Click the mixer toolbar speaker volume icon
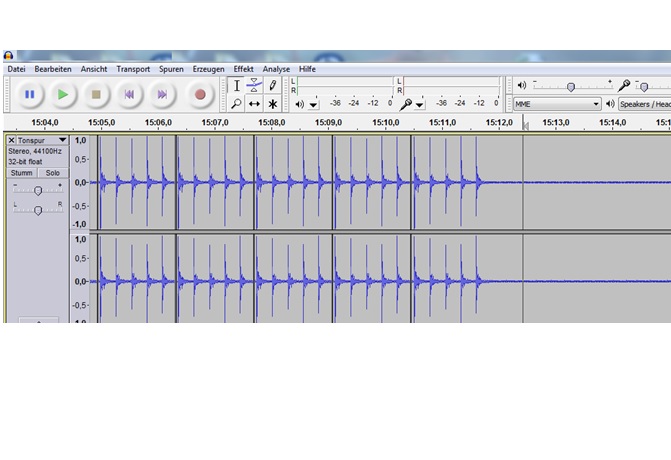Viewport: 671px width, 460px height. click(522, 85)
